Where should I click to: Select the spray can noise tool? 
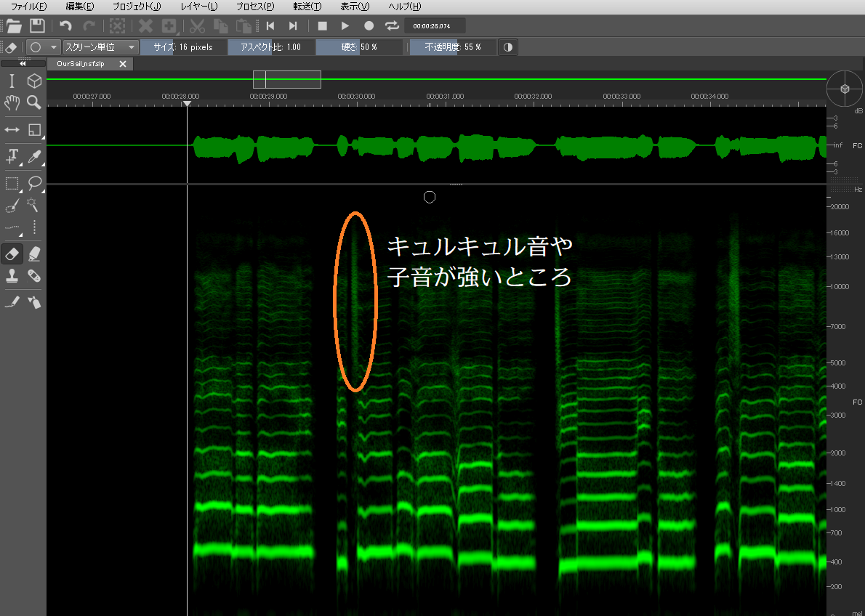coord(34,301)
